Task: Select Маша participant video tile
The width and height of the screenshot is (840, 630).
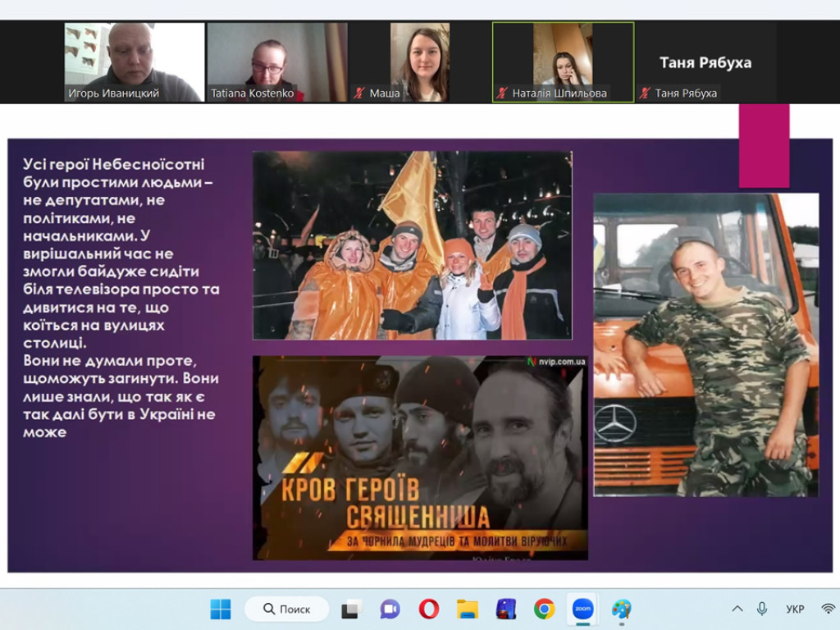Action: tap(420, 62)
